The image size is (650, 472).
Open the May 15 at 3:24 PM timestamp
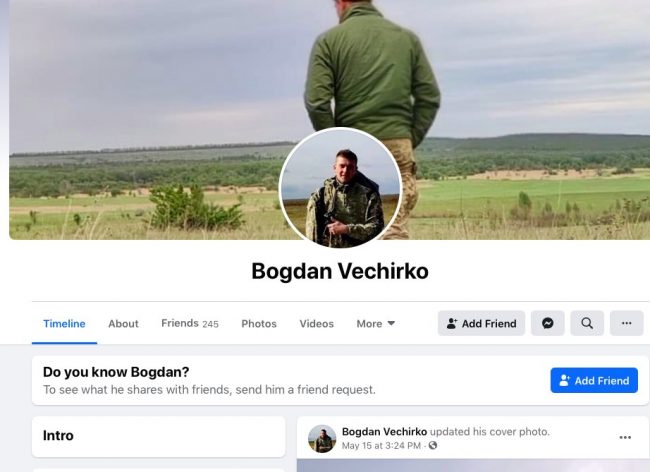(x=381, y=445)
